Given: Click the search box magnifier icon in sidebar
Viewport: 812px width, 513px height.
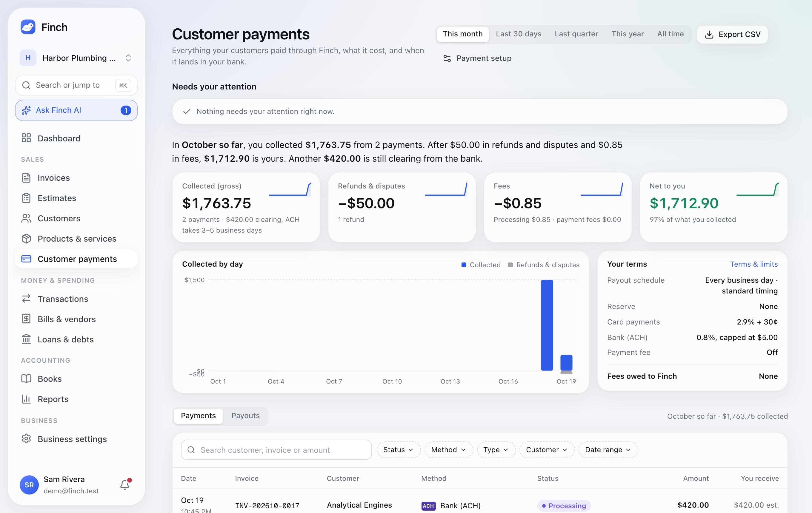Looking at the screenshot, I should (26, 85).
